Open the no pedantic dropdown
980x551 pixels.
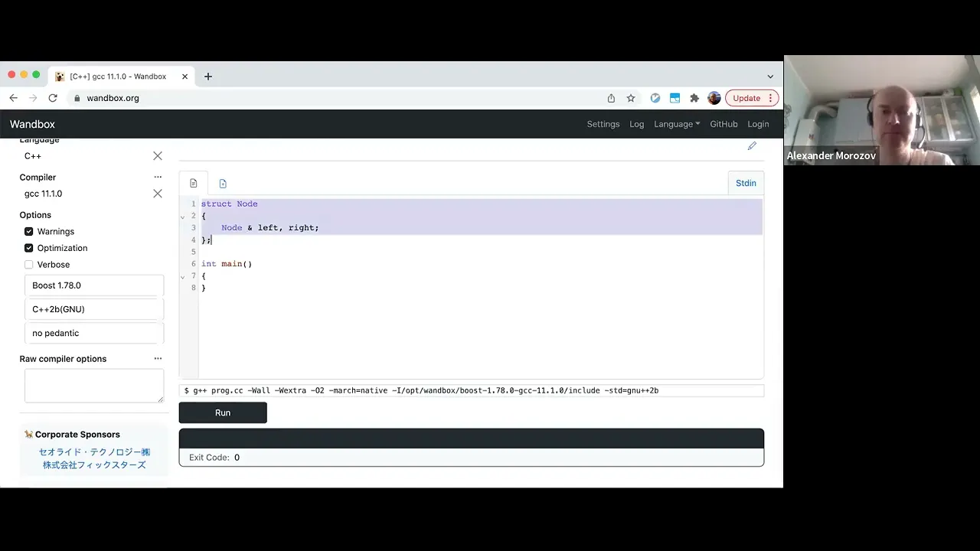94,333
